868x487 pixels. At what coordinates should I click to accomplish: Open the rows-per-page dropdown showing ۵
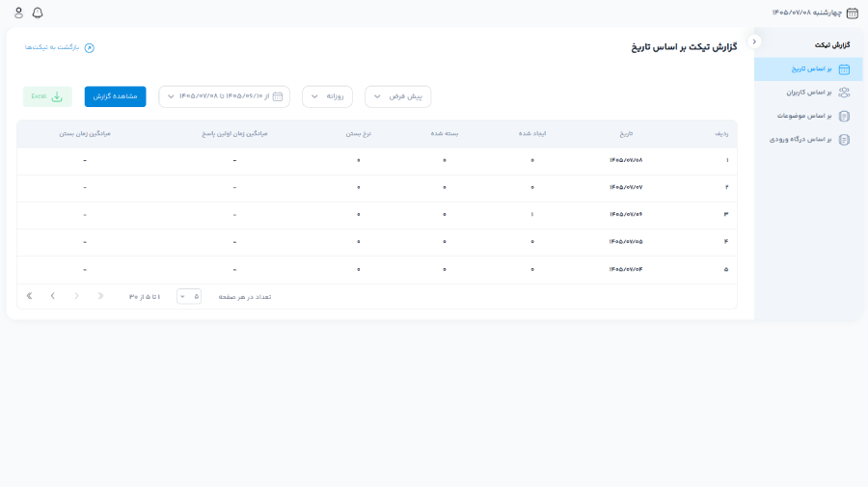click(x=189, y=297)
